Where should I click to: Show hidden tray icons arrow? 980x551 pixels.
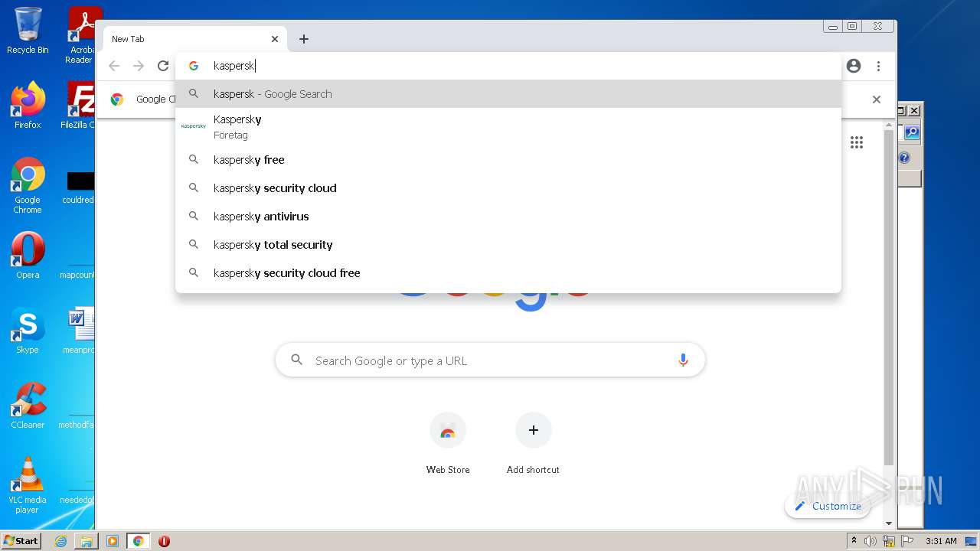click(x=854, y=541)
